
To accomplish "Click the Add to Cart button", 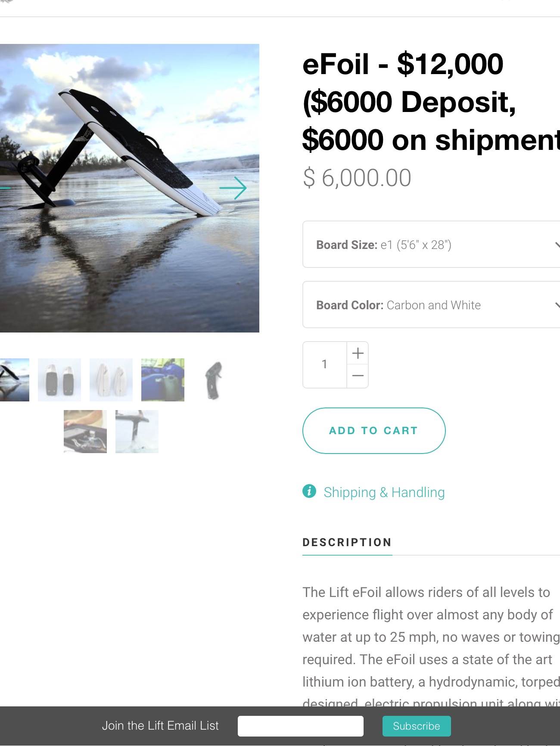I will pyautogui.click(x=373, y=431).
